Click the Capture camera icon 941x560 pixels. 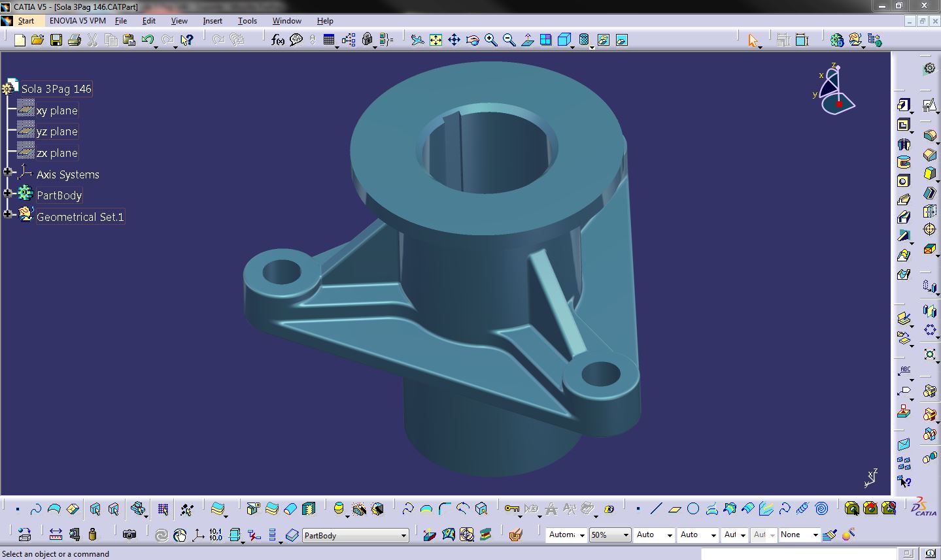click(129, 535)
